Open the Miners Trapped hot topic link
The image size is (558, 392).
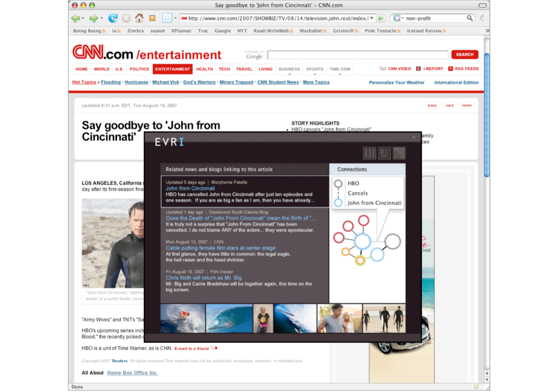tap(236, 82)
